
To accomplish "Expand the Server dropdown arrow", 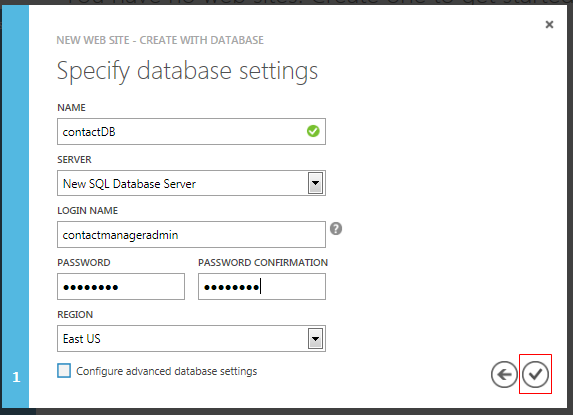I will (x=315, y=183).
